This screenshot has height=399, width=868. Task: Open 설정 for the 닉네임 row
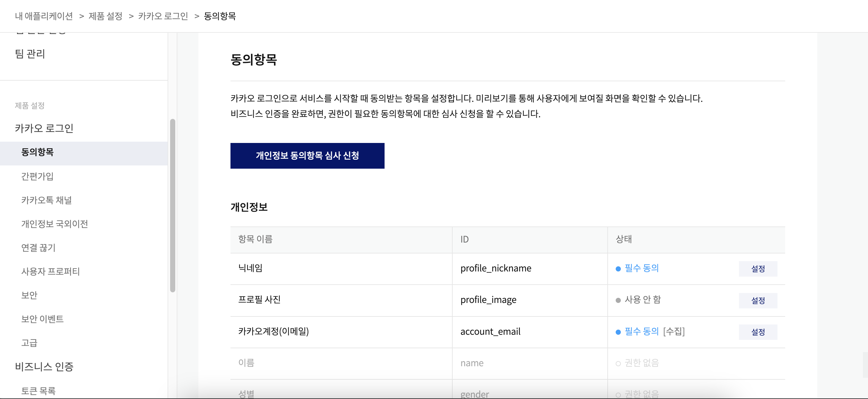click(x=758, y=269)
